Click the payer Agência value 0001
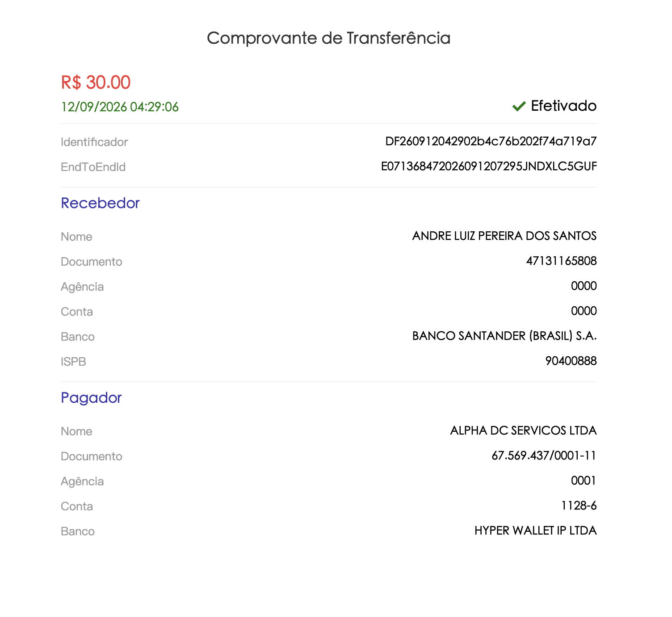Viewport: 672px width, 617px height. 584,480
